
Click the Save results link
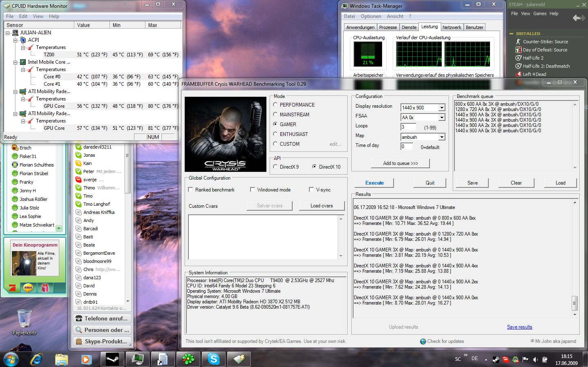[519, 327]
